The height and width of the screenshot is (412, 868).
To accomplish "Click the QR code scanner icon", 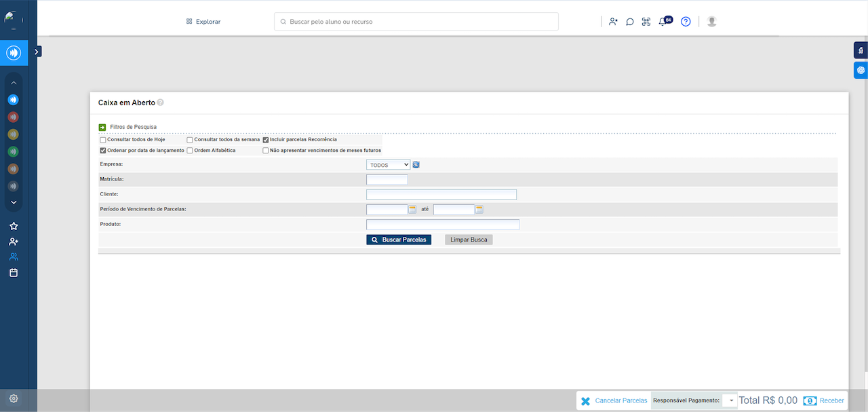I will (646, 22).
